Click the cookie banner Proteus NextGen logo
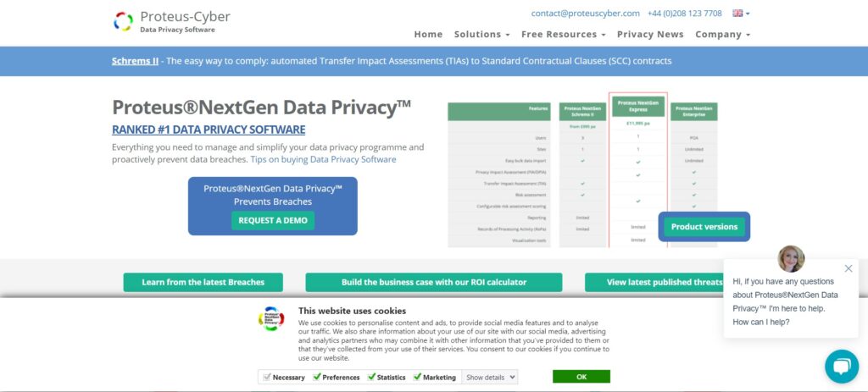Screen dimensions: 868x392 click(271, 318)
